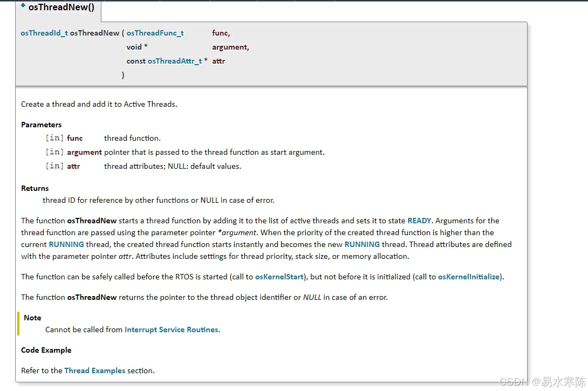Viewport: 588px width, 391px height.
Task: Click the 'Code Example' heading
Action: pyautogui.click(x=46, y=350)
